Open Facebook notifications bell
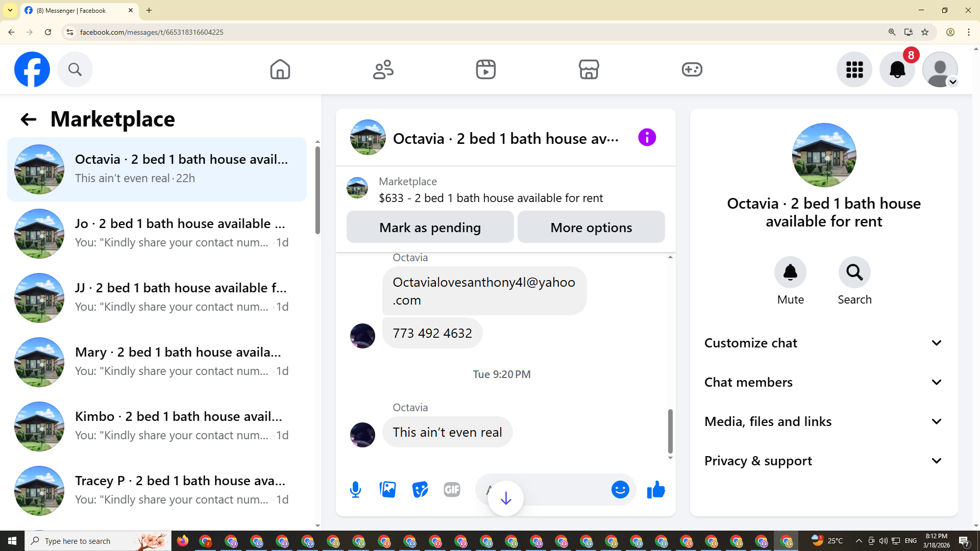Screen dimensions: 980x551 tap(897, 69)
